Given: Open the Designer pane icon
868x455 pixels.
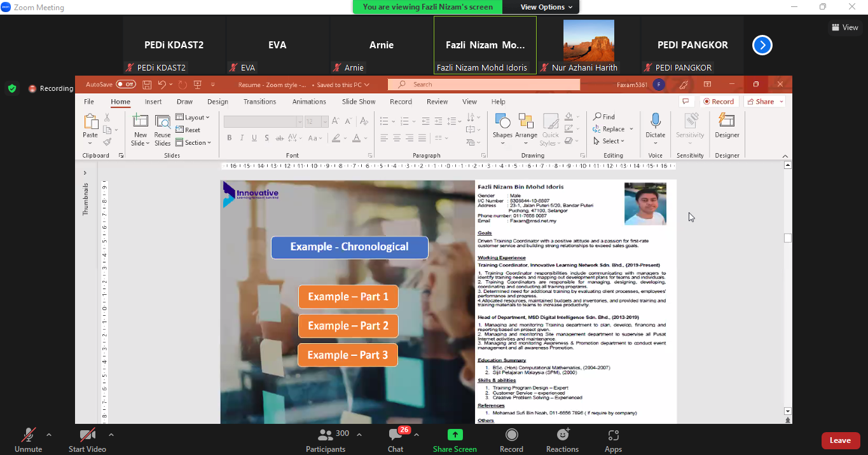Looking at the screenshot, I should pos(726,122).
